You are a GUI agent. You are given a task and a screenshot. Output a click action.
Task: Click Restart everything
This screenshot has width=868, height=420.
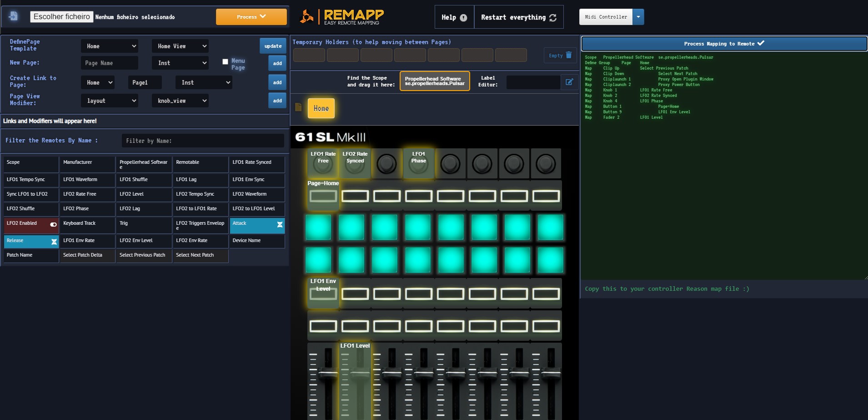(x=519, y=17)
